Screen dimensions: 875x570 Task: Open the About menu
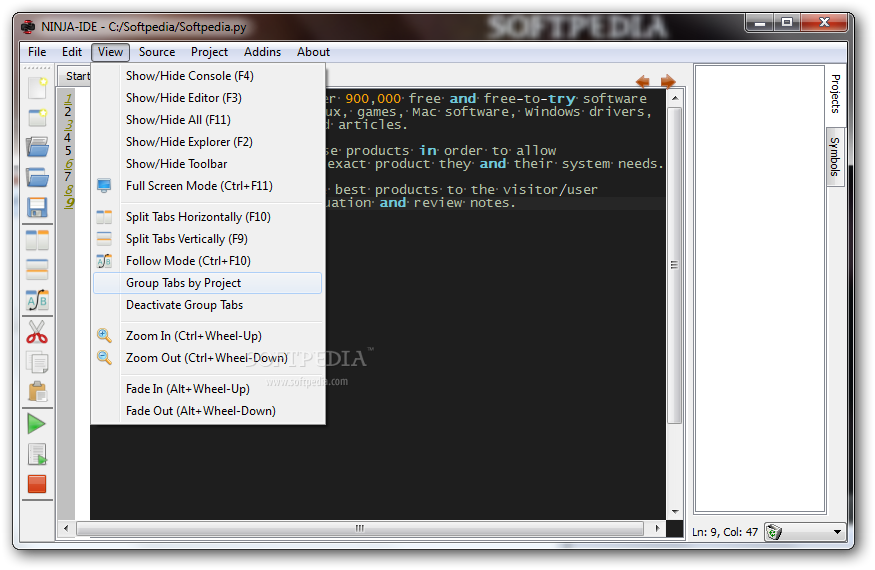(x=313, y=52)
